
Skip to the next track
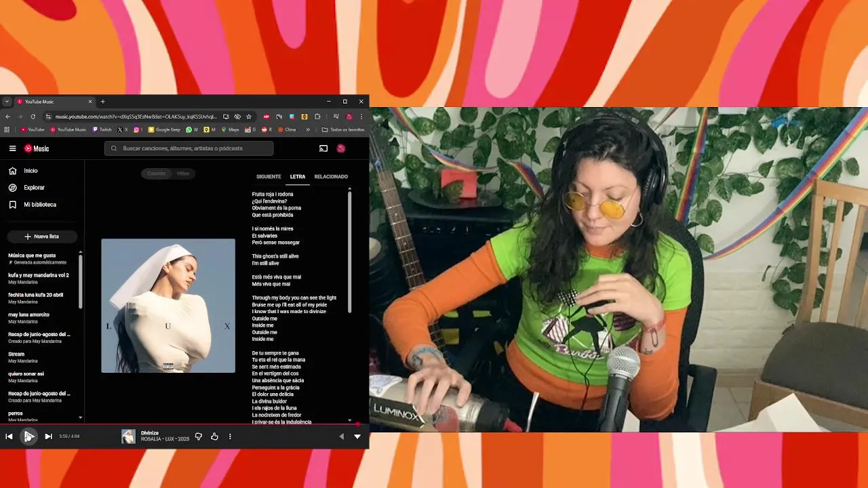coord(48,436)
